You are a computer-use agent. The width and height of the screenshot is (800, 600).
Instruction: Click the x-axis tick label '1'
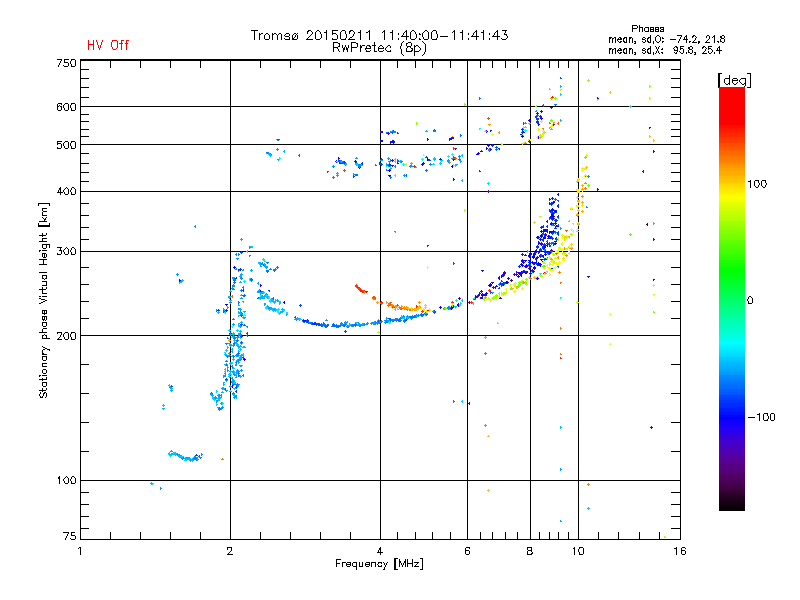(80, 551)
